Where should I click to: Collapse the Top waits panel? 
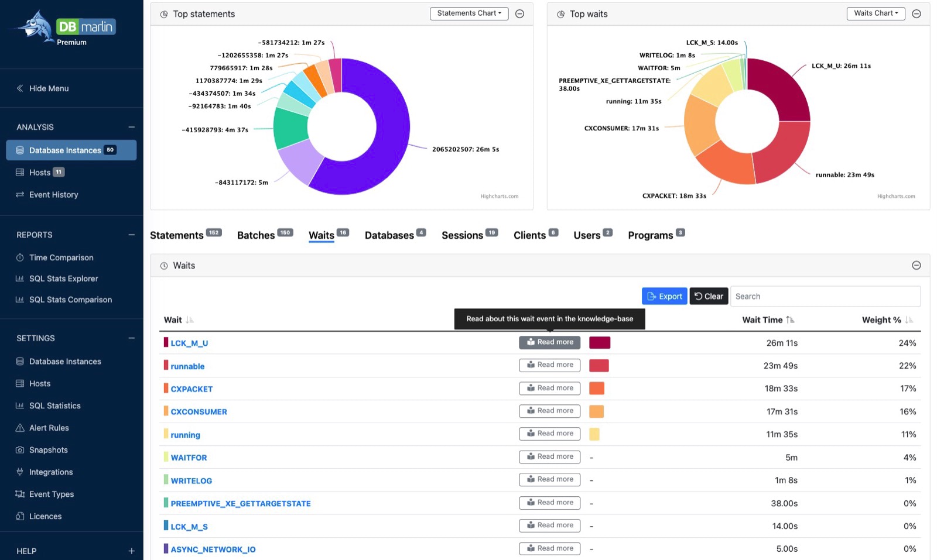pos(917,14)
